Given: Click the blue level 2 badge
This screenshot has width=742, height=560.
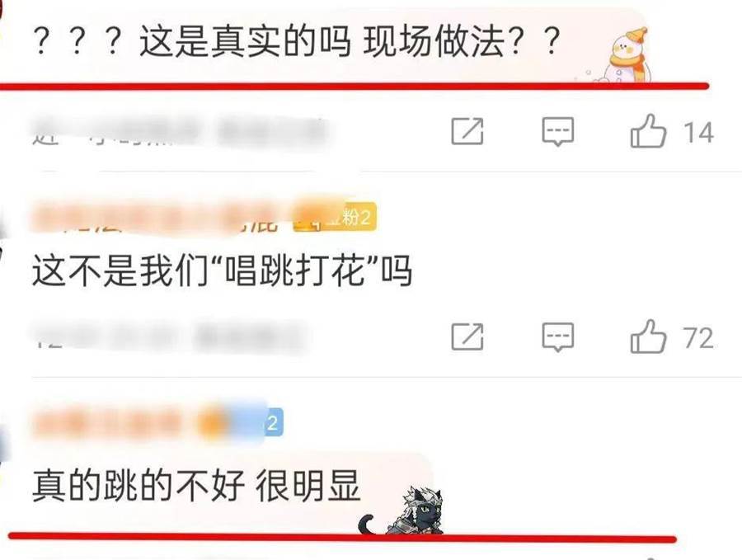Looking at the screenshot, I should coord(273,422).
